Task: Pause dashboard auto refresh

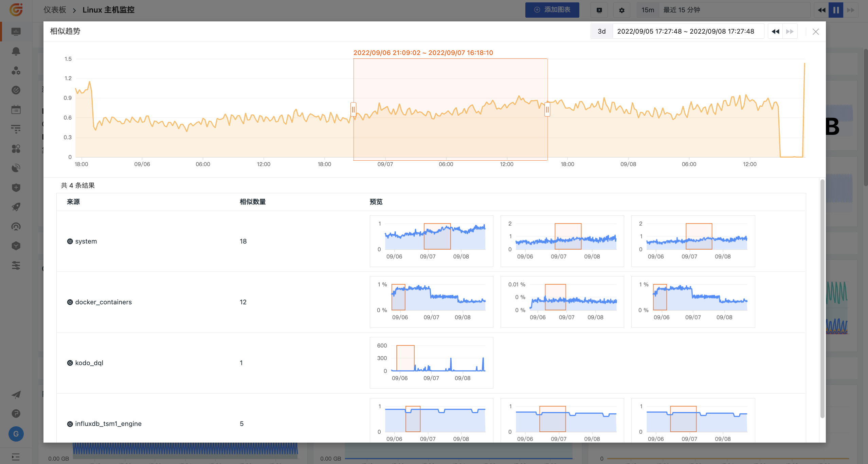Action: [x=836, y=10]
